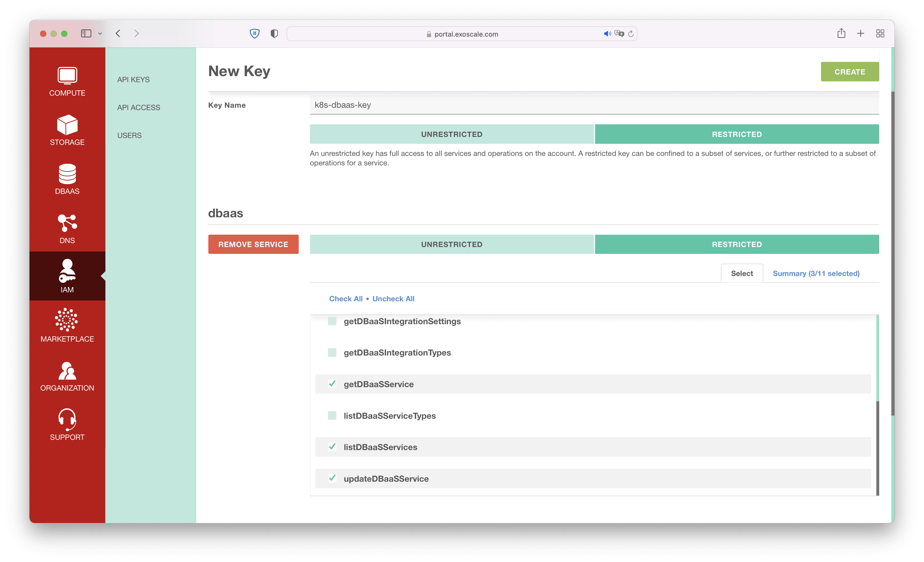The image size is (924, 562).
Task: Go to the DBaaS database icon
Action: pyautogui.click(x=67, y=174)
